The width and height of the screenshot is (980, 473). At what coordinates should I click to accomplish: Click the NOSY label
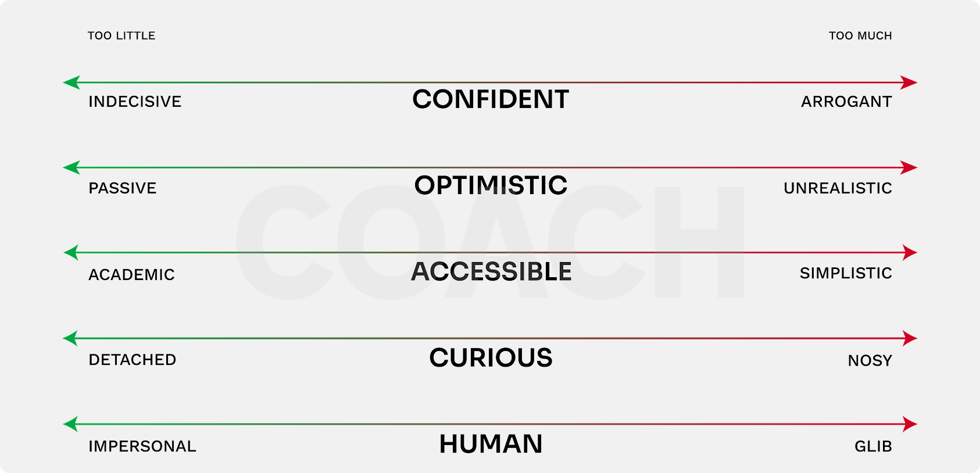click(870, 361)
